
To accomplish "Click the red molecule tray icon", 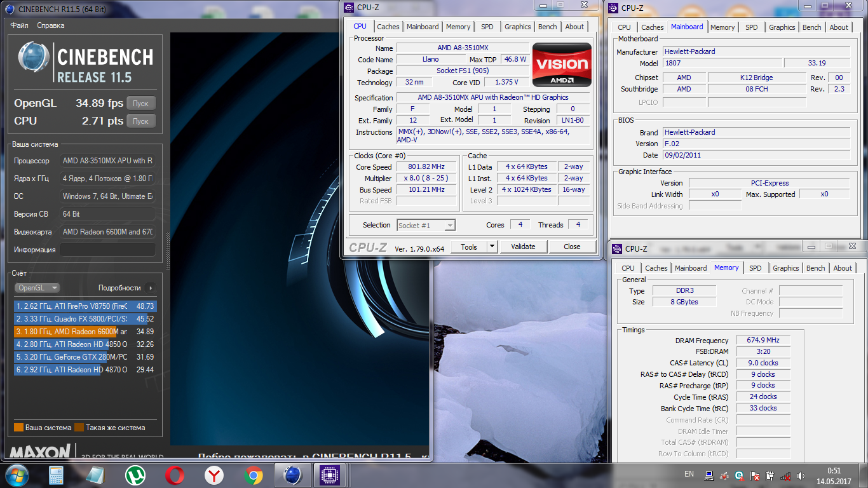I will tap(724, 475).
